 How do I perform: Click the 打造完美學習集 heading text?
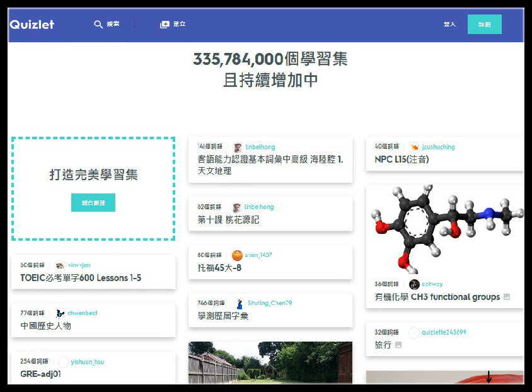coord(93,175)
